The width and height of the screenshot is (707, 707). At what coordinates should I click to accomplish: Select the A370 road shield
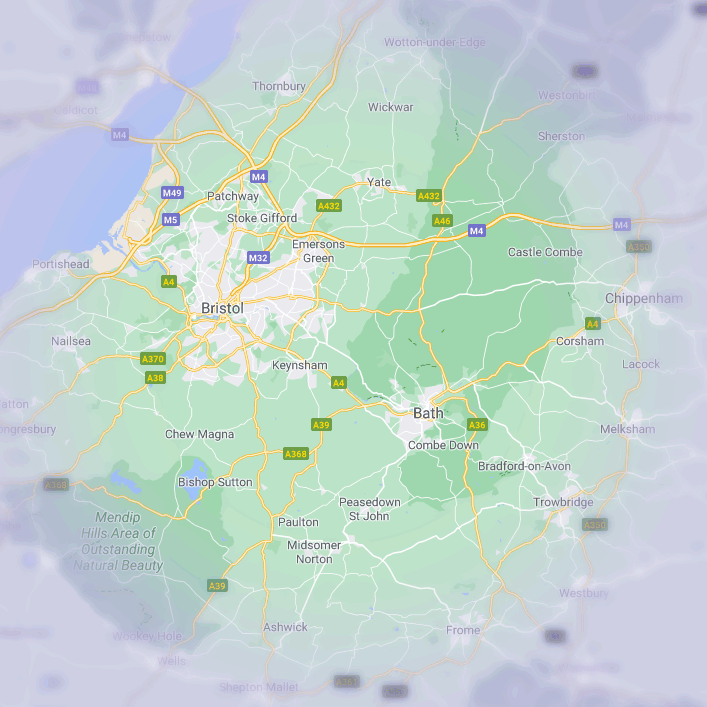pos(153,359)
